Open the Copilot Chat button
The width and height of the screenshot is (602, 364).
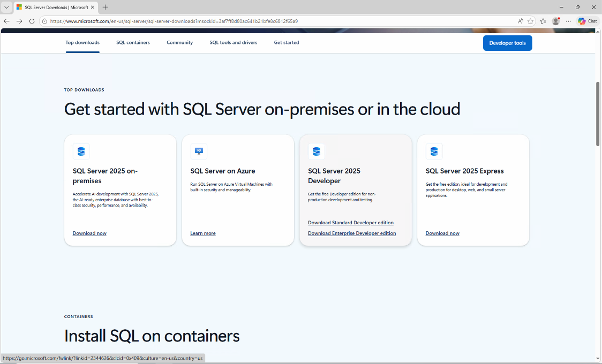pos(588,21)
